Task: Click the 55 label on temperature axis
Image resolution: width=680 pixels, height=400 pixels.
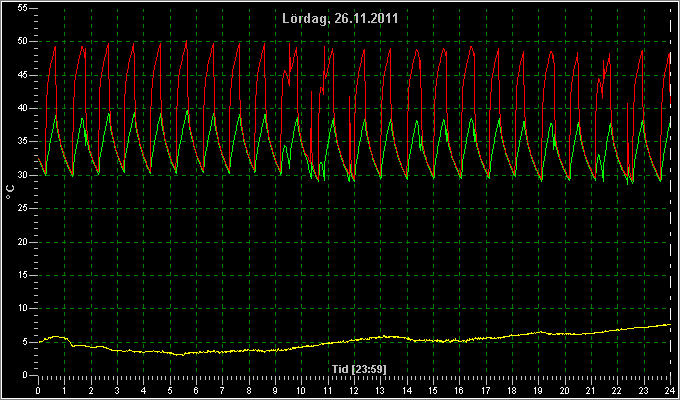Action: [x=23, y=8]
